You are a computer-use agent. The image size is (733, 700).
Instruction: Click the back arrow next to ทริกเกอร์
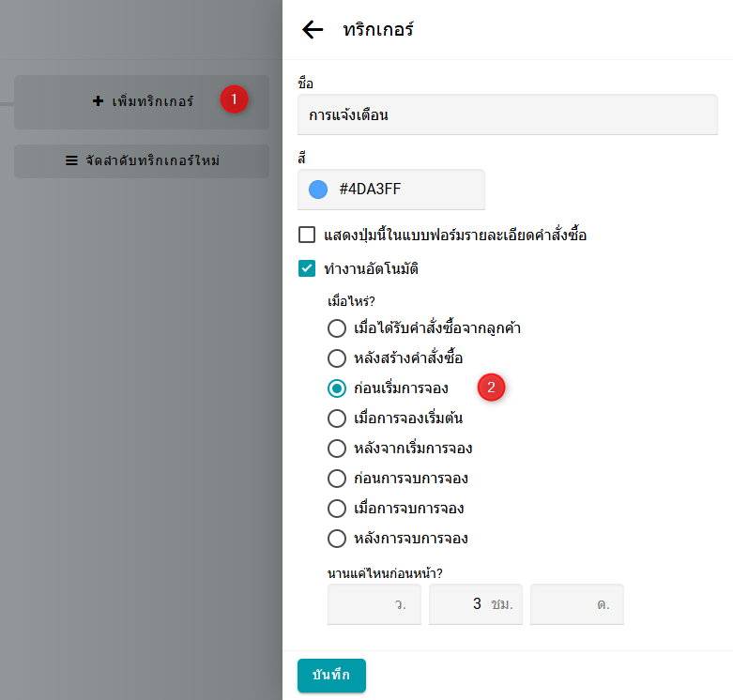coord(313,30)
